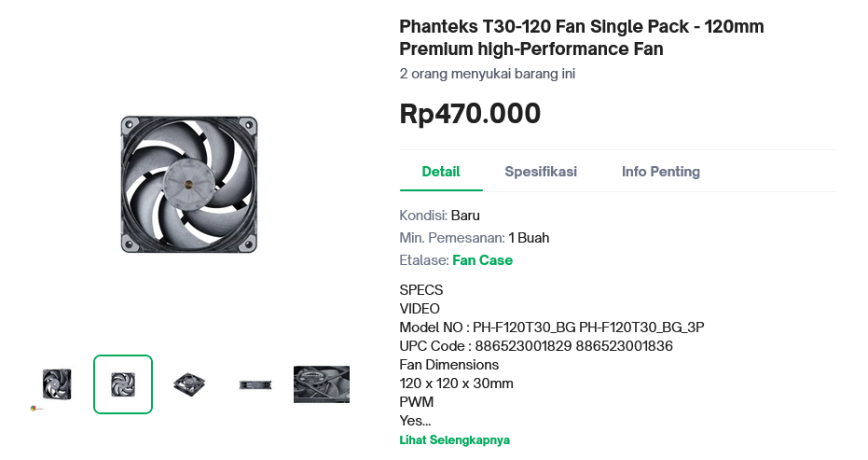
Task: Click the UPC Code description line
Action: (x=536, y=346)
